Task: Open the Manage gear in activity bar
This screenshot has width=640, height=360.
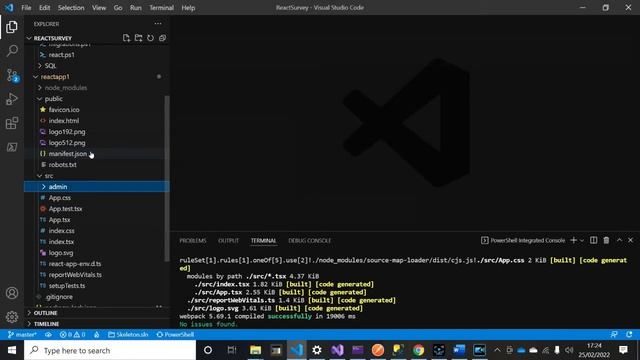Action: point(12,317)
